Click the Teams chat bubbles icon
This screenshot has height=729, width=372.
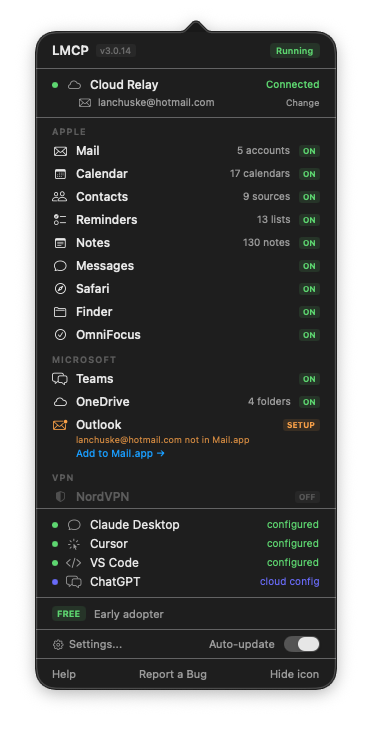tap(60, 379)
